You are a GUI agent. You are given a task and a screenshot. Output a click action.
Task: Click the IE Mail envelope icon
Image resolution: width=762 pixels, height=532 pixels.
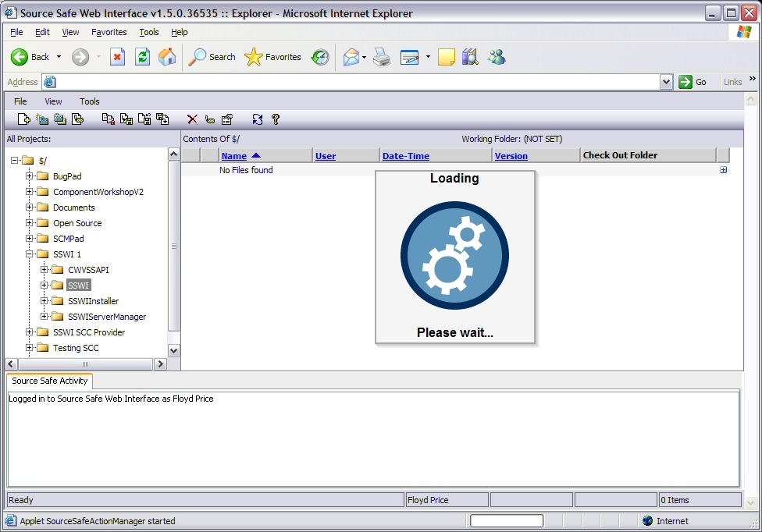(351, 57)
